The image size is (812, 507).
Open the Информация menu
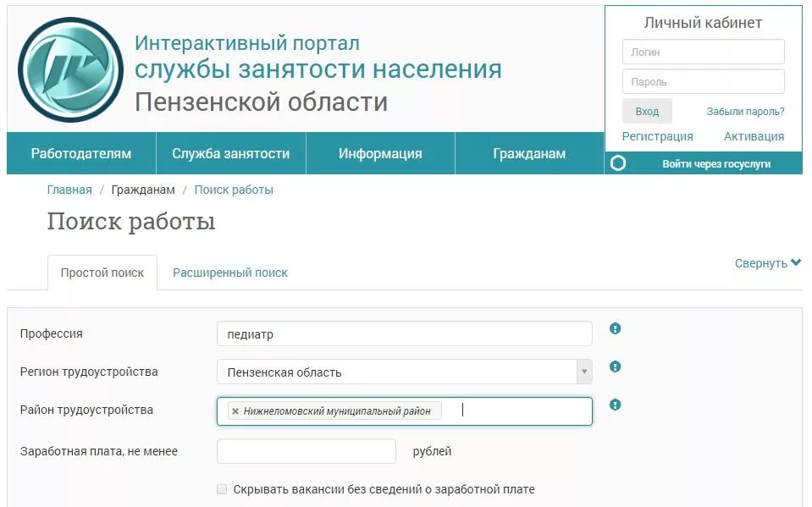[379, 153]
